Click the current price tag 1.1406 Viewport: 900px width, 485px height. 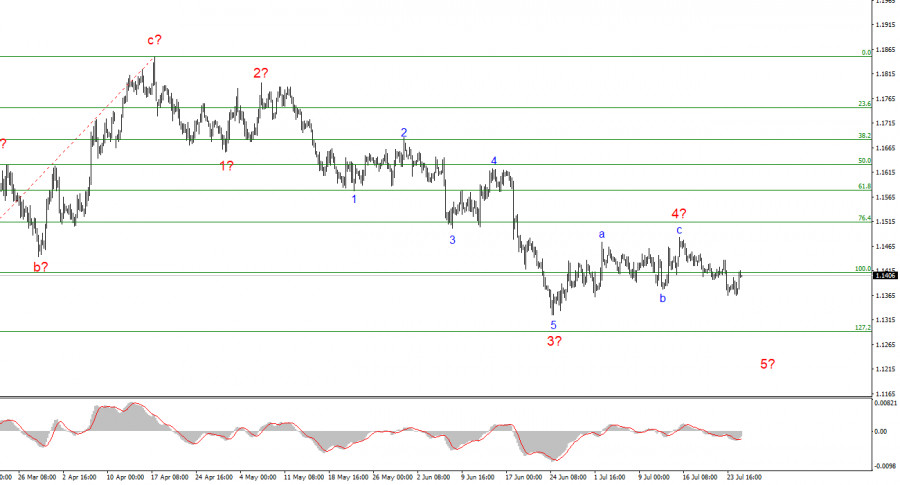(x=885, y=276)
